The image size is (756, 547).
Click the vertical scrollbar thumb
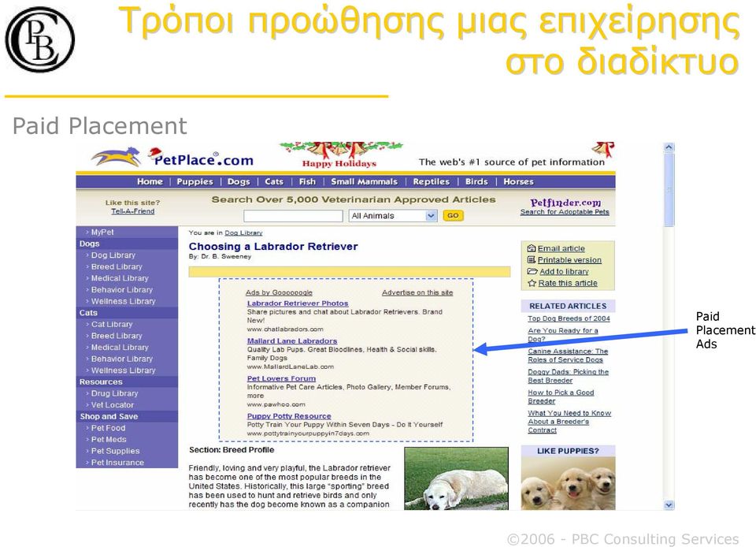tap(669, 190)
